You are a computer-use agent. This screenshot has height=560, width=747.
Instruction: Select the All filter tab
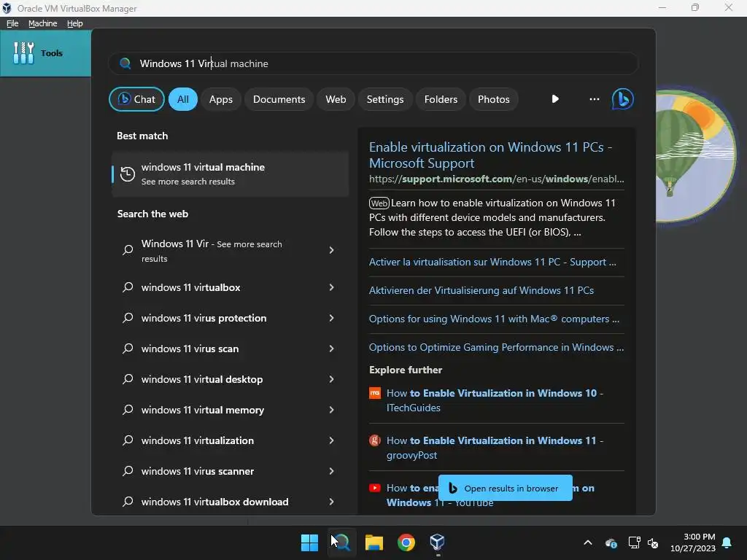pos(183,99)
